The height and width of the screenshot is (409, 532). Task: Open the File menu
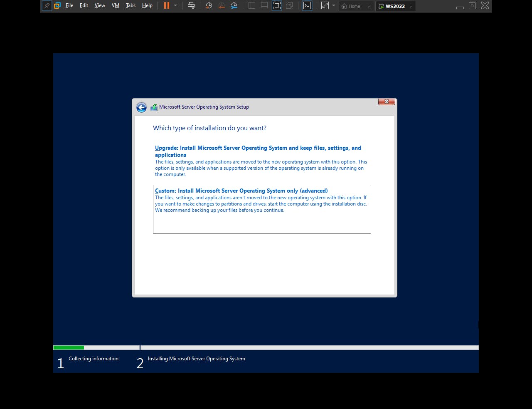click(69, 6)
